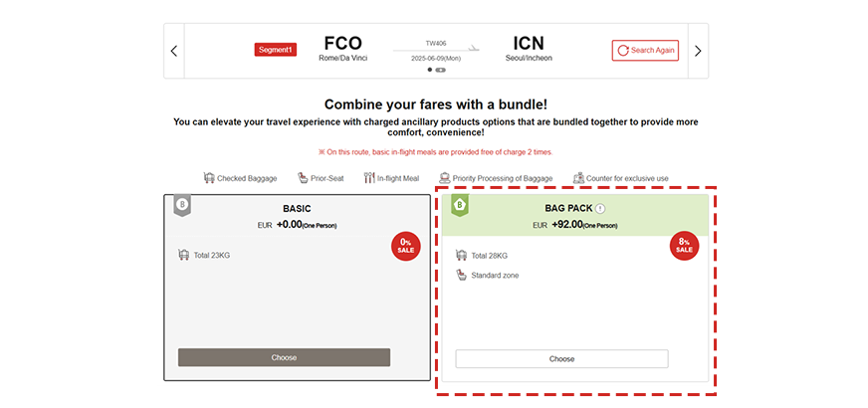Click the Checked Baggage legend icon

click(209, 178)
